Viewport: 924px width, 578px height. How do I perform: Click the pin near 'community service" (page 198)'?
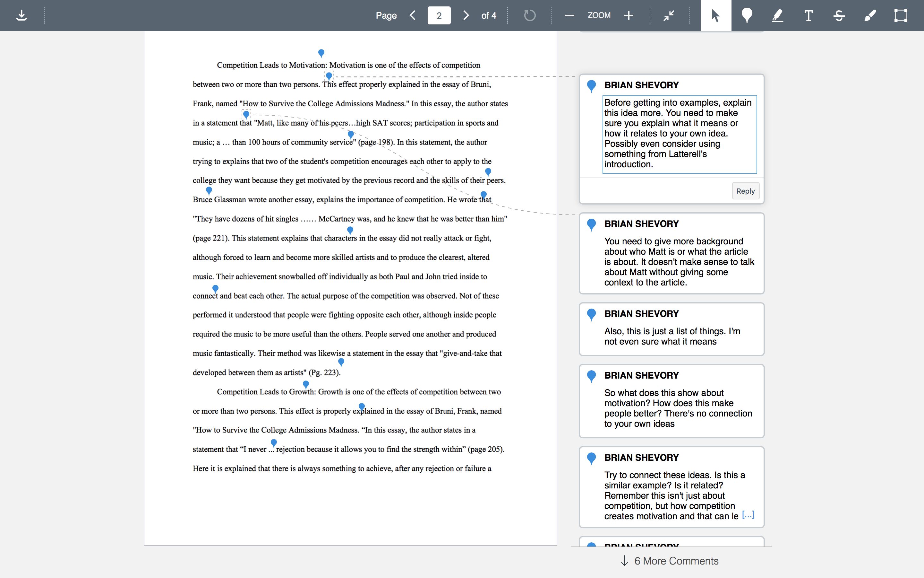point(351,135)
